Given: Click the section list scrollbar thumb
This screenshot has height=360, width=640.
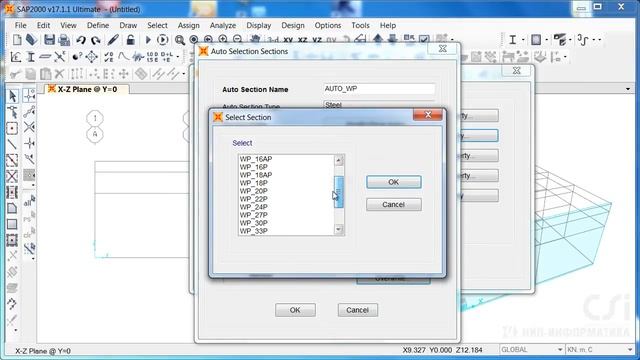Looking at the screenshot, I should pyautogui.click(x=339, y=192).
